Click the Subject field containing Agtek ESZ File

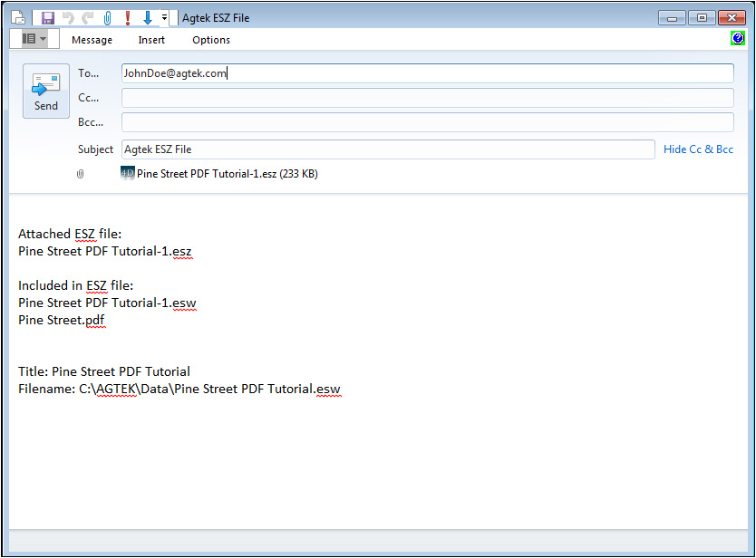tap(387, 149)
